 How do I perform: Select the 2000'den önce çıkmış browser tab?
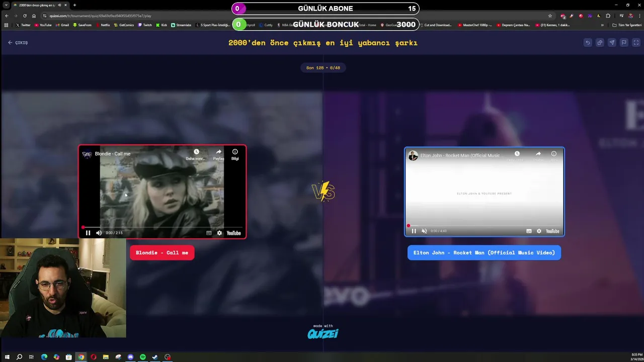click(40, 5)
